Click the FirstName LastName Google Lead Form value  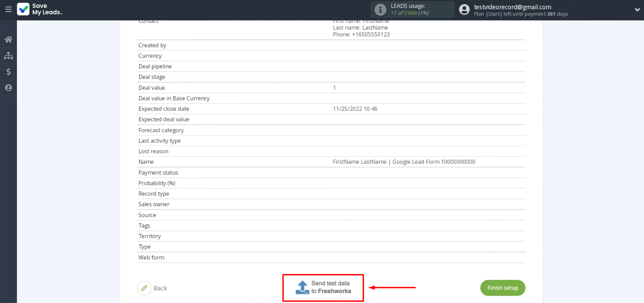pyautogui.click(x=404, y=162)
